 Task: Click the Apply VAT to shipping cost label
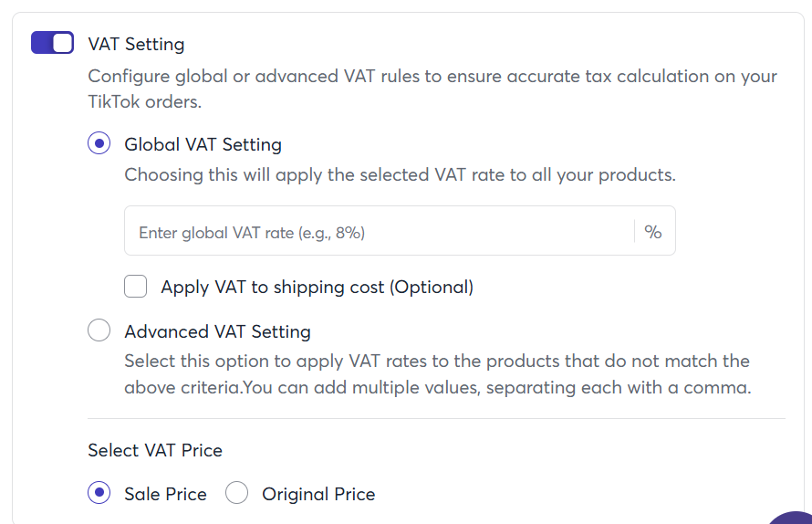pyautogui.click(x=317, y=287)
